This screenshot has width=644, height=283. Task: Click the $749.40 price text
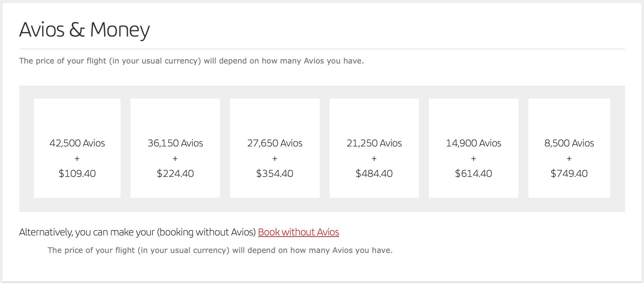pyautogui.click(x=569, y=173)
